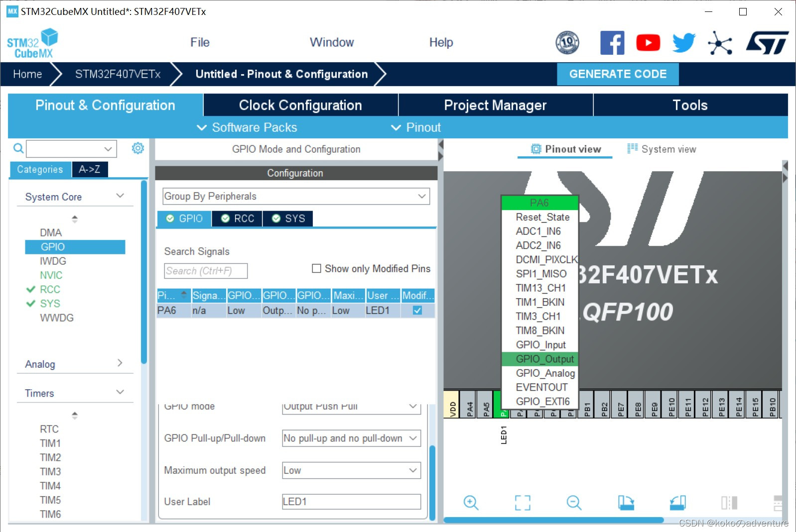Click the System view grid icon
Viewport: 796px width, 532px height.
point(632,148)
